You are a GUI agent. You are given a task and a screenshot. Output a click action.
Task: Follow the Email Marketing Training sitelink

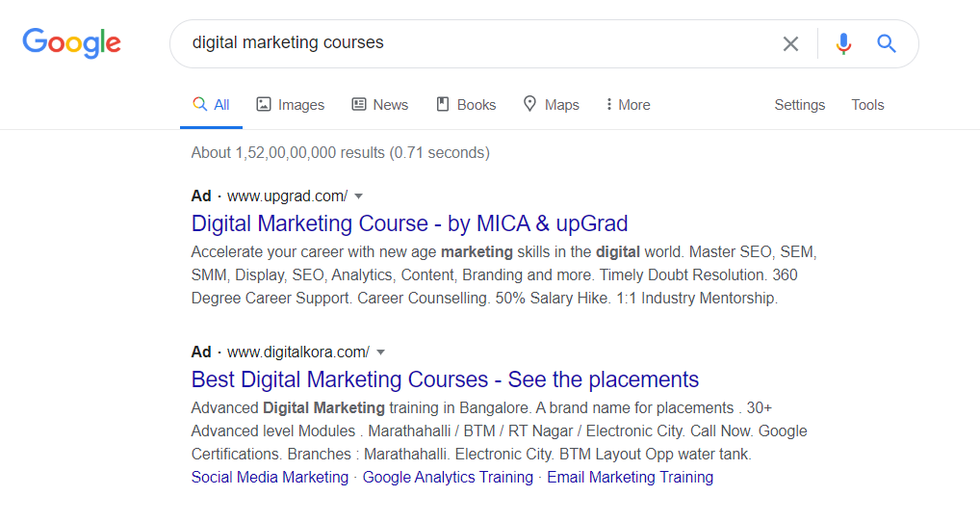630,477
